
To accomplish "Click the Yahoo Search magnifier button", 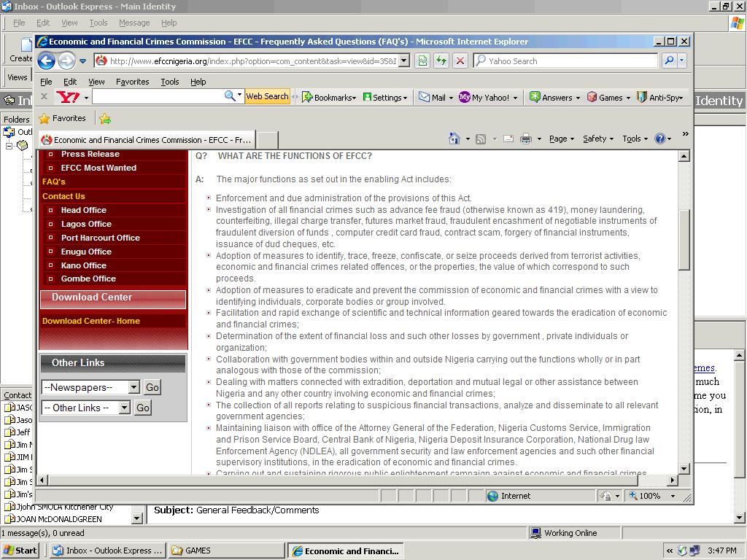I will pyautogui.click(x=670, y=61).
